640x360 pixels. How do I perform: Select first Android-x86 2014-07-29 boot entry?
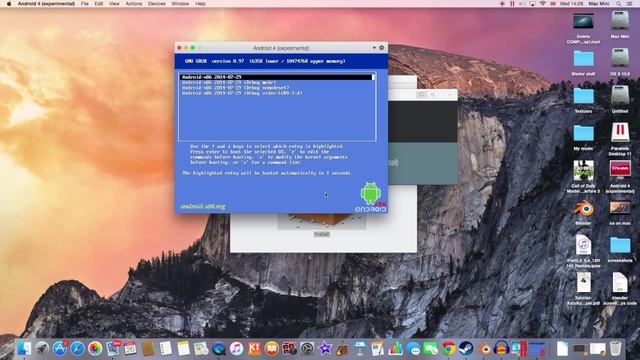276,77
